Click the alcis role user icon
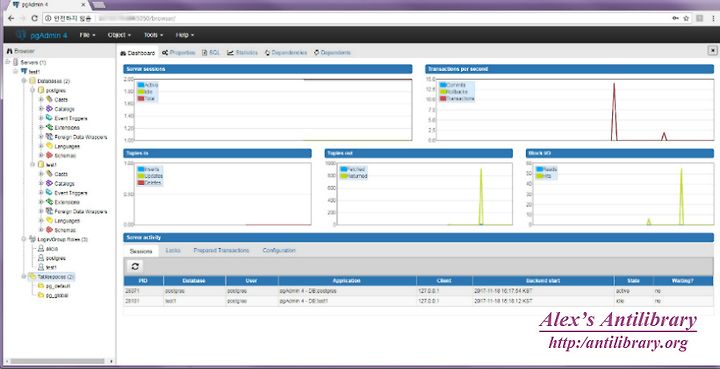This screenshot has width=720, height=369. 41,248
